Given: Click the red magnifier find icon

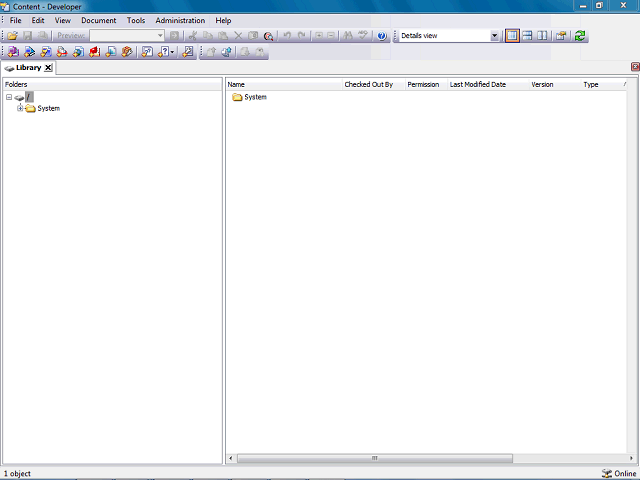Looking at the screenshot, I should (268, 36).
